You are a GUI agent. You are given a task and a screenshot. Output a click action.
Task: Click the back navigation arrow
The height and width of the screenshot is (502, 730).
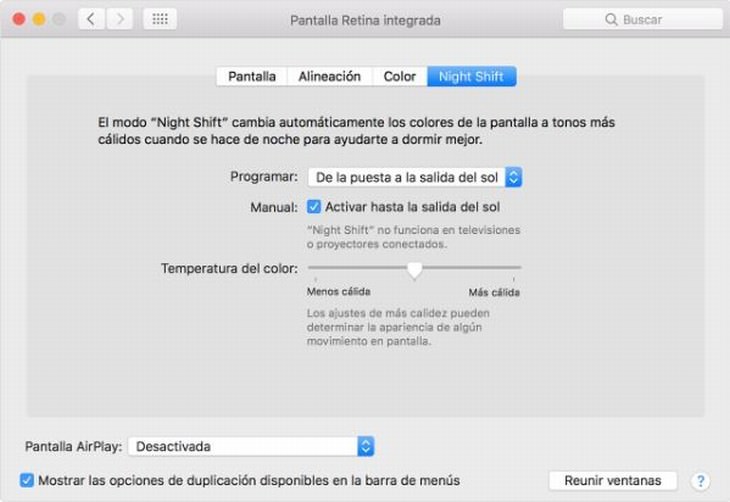tap(92, 19)
